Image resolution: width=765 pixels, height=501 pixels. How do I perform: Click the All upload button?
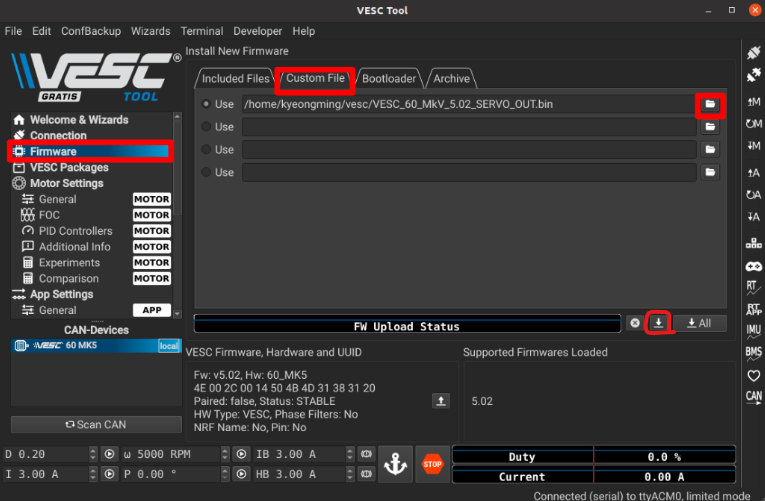pyautogui.click(x=699, y=323)
